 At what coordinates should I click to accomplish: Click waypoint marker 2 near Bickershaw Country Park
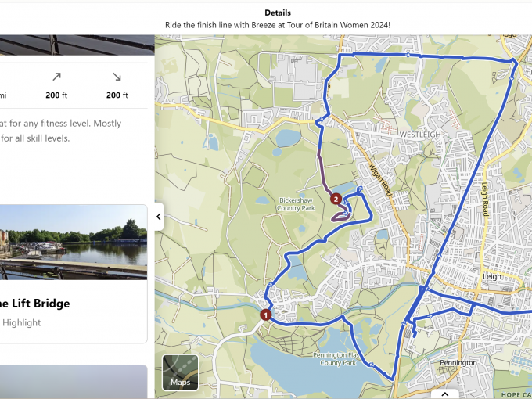pos(336,199)
